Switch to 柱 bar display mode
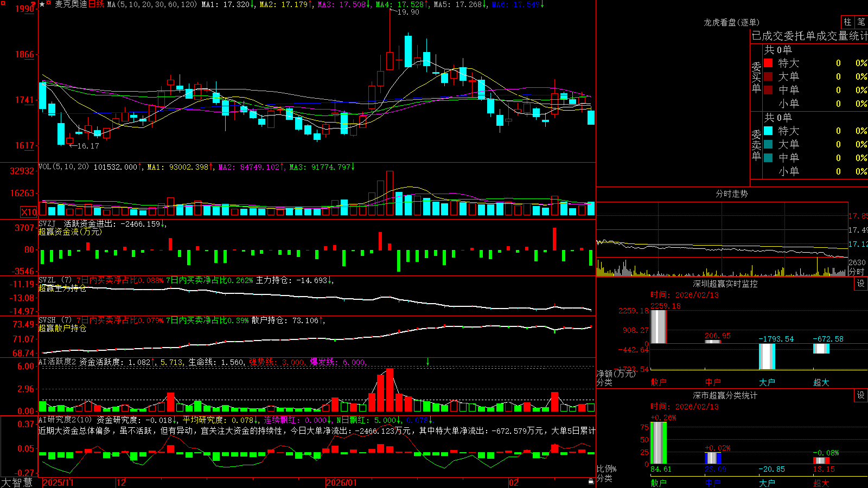 (x=848, y=22)
